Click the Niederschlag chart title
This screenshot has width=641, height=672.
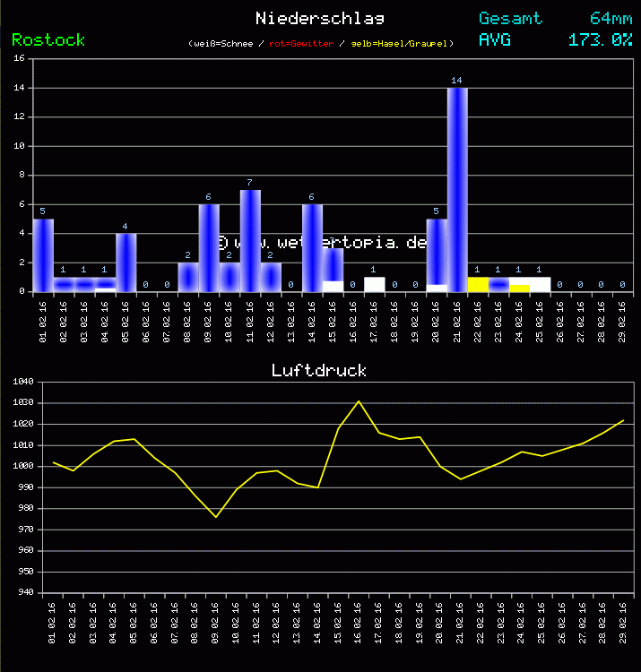tap(319, 18)
